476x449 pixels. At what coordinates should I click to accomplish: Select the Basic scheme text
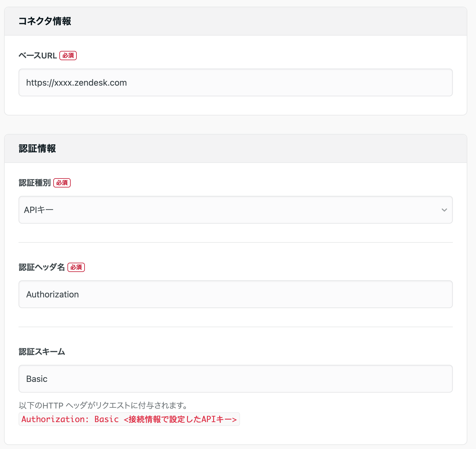pyautogui.click(x=36, y=379)
